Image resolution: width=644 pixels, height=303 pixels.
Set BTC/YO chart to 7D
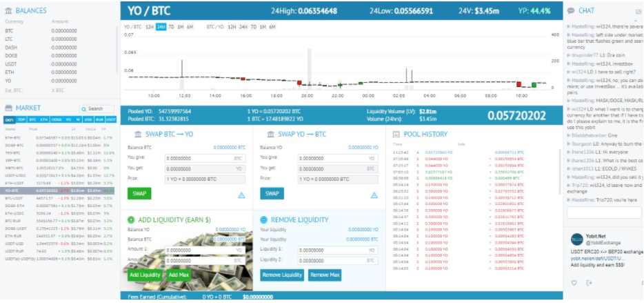tap(254, 27)
